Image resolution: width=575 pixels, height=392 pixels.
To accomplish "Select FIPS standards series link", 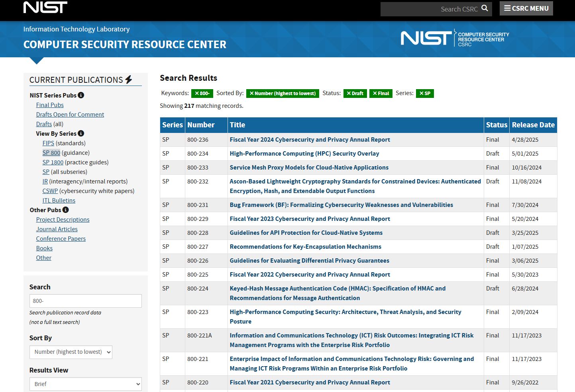I will pos(48,143).
